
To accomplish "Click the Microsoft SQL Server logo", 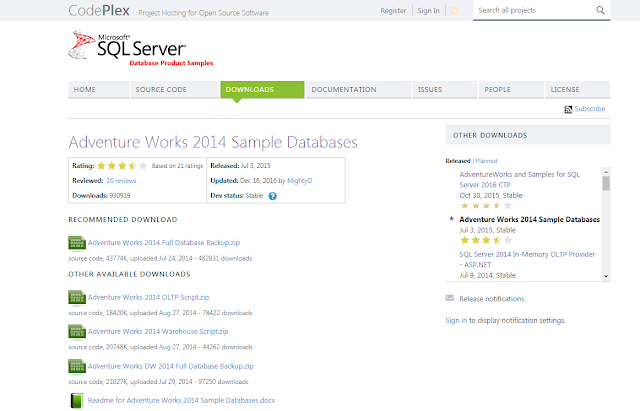I will [141, 48].
